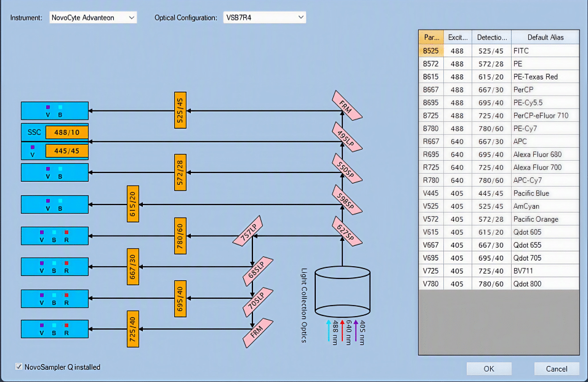Click the 640 nm laser arrow
588x382 pixels.
coord(342,331)
